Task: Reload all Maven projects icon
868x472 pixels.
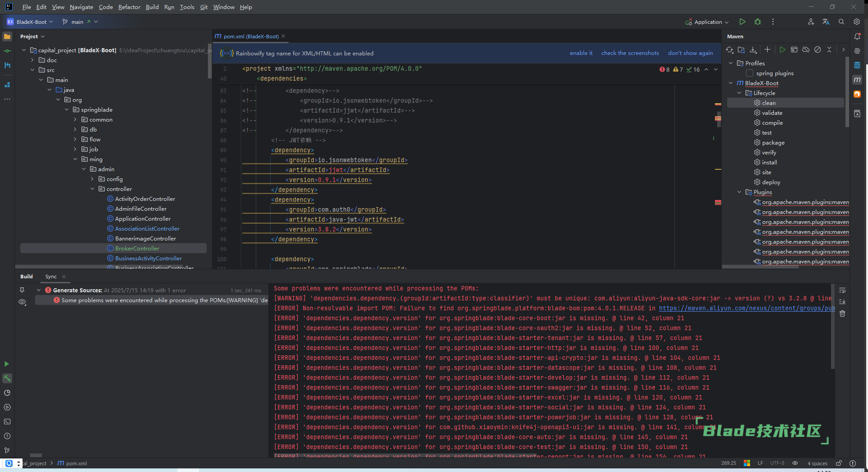Action: point(729,50)
